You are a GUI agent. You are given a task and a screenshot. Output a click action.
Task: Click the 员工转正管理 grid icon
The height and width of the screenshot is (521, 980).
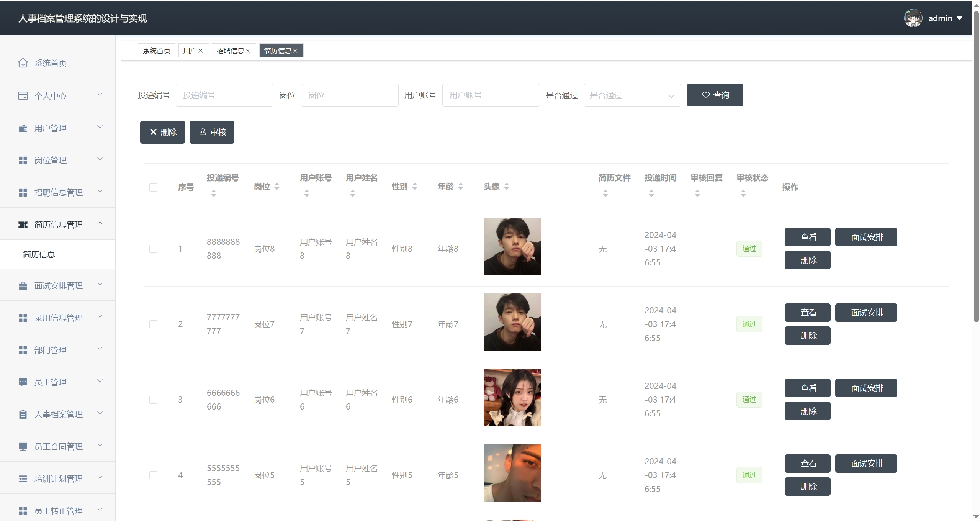[x=23, y=511]
